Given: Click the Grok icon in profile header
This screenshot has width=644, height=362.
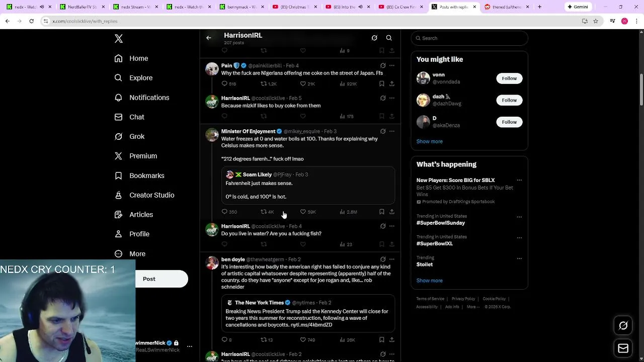Looking at the screenshot, I should point(374,38).
